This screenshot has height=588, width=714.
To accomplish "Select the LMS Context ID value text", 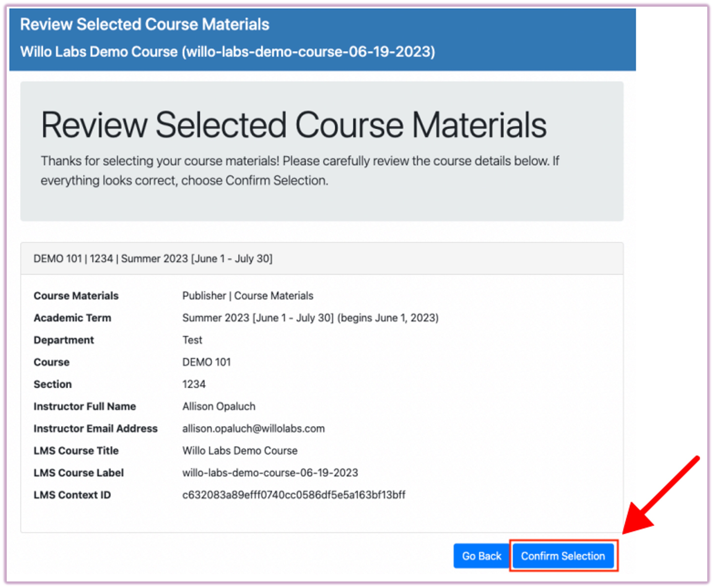I will coord(293,494).
